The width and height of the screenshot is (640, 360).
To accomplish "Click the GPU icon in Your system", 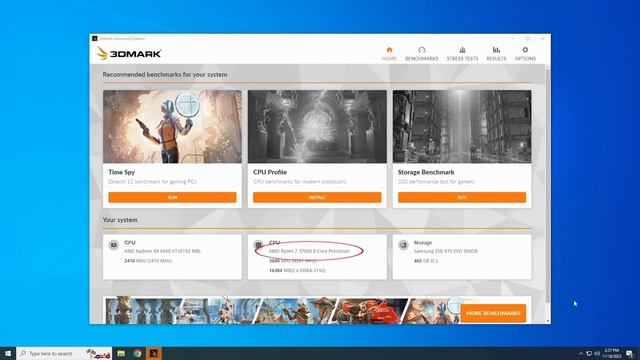I will 113,245.
